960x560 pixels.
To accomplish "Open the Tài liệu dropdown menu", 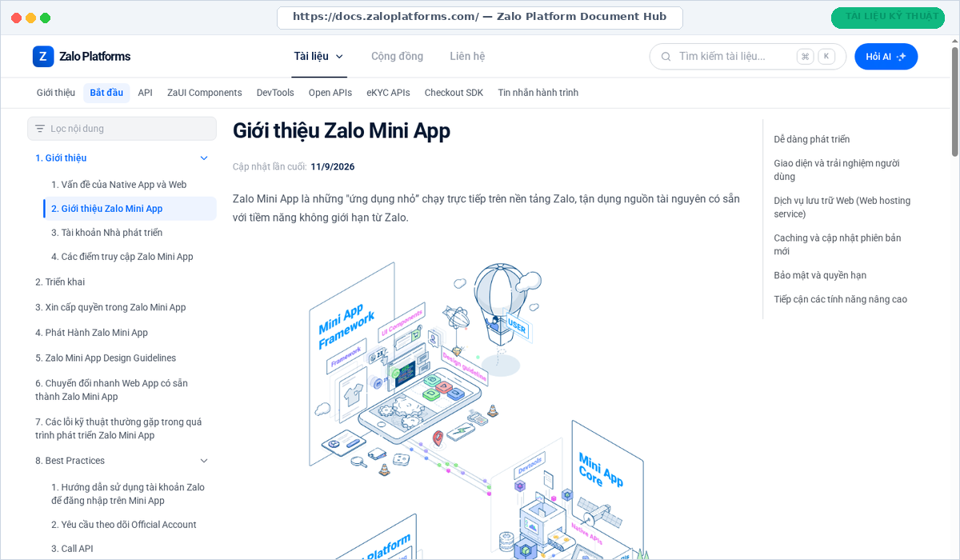I will pos(318,57).
